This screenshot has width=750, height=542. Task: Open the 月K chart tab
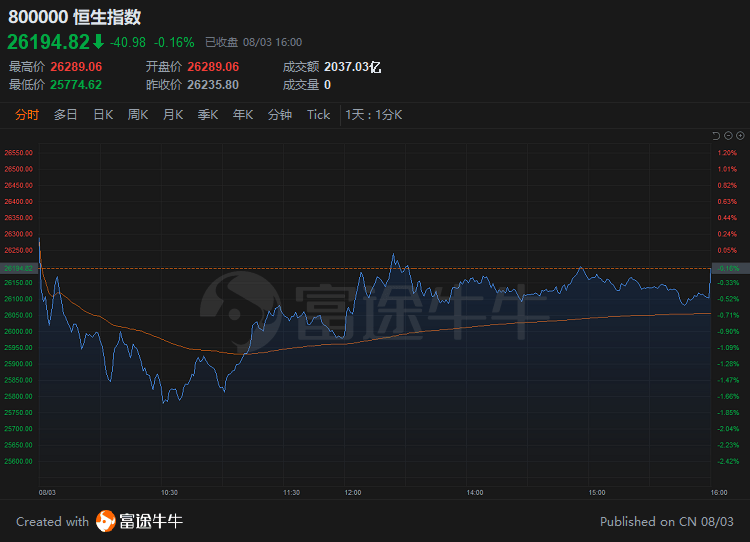173,115
